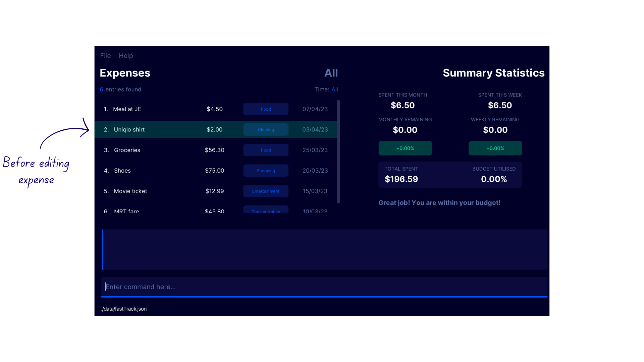The width and height of the screenshot is (644, 362).
Task: Click the Food category icon on Meal at JE
Action: tap(266, 109)
